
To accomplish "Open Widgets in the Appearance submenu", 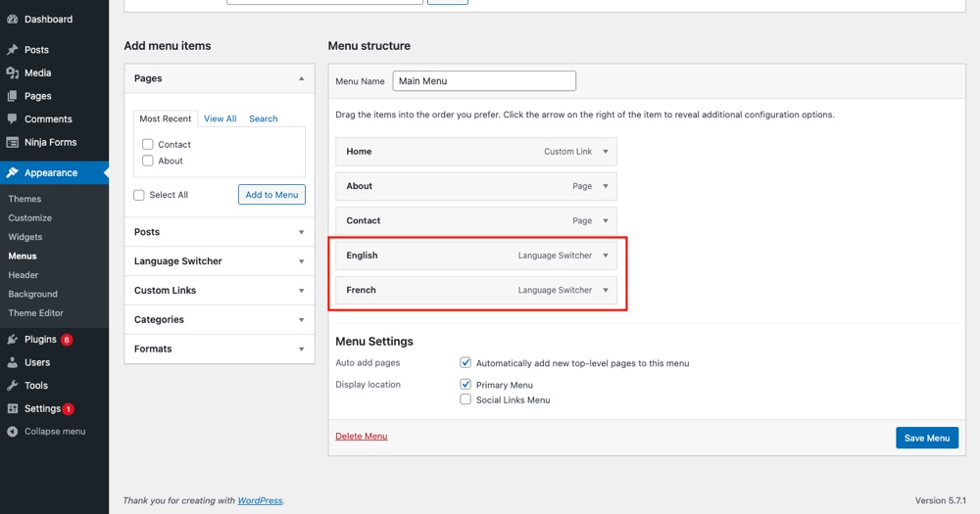I will click(25, 237).
